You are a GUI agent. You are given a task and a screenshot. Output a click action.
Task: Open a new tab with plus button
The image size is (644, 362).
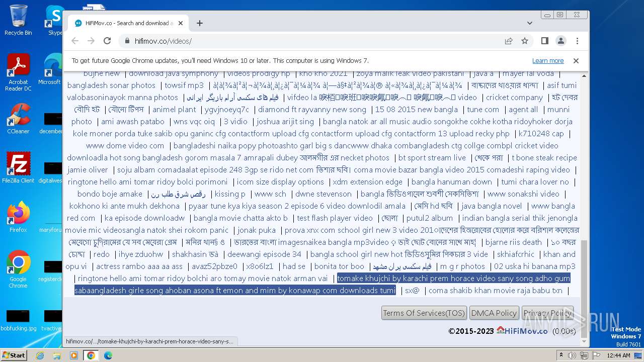200,23
